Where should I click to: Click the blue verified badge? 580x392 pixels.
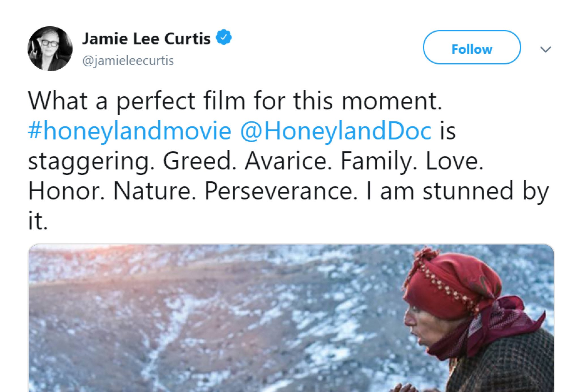tap(224, 37)
